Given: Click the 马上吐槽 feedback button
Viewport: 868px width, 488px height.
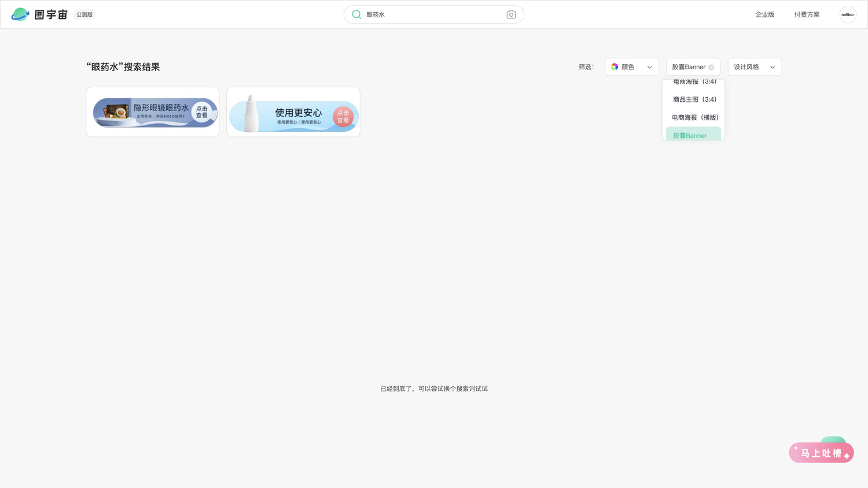Looking at the screenshot, I should [x=821, y=453].
